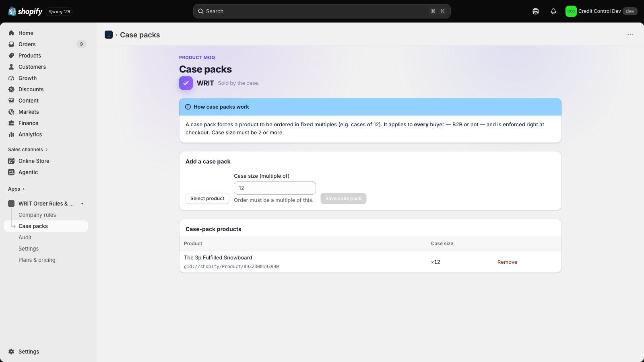Click the Case packs breadcrumb title
The width and height of the screenshot is (644, 362).
pyautogui.click(x=140, y=35)
